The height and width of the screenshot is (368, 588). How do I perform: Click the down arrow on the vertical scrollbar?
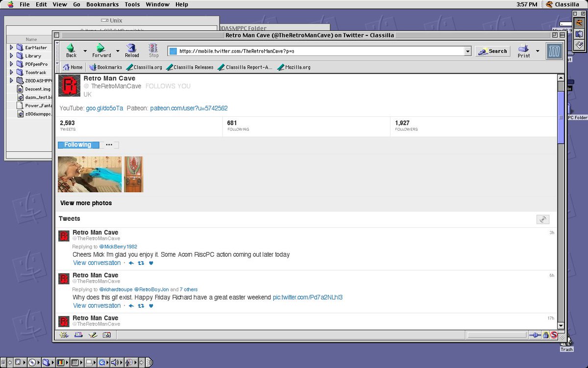[x=561, y=325]
